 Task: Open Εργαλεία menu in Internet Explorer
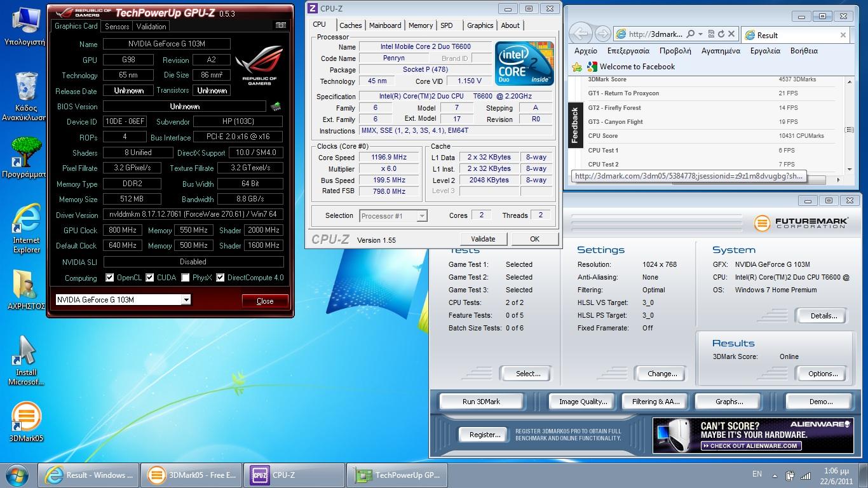pyautogui.click(x=765, y=51)
